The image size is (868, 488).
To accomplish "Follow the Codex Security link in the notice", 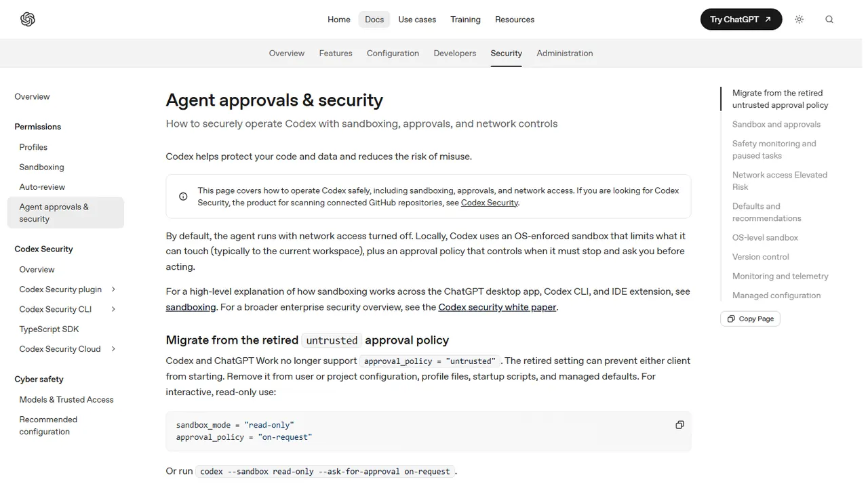I will 490,203.
